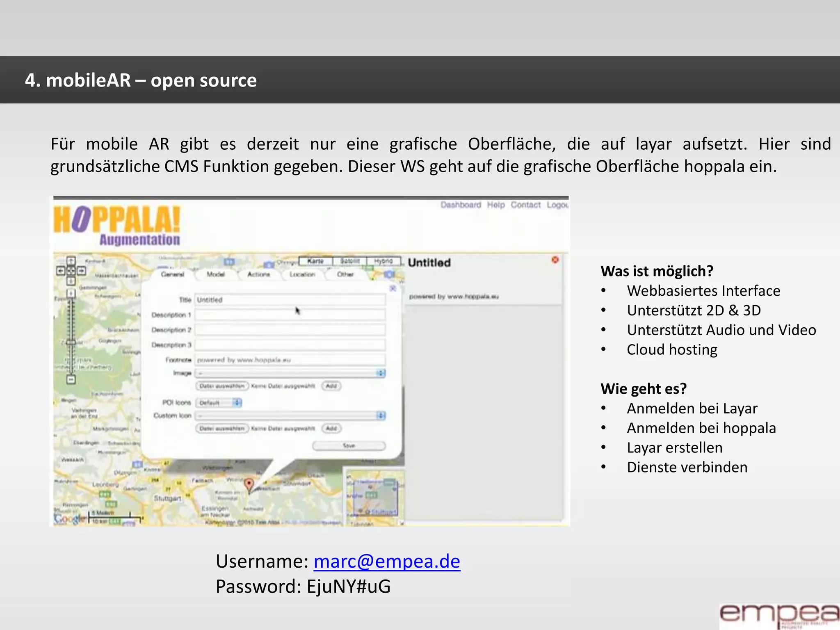Click the zoom in plus icon
The image size is (840, 630).
point(71,293)
